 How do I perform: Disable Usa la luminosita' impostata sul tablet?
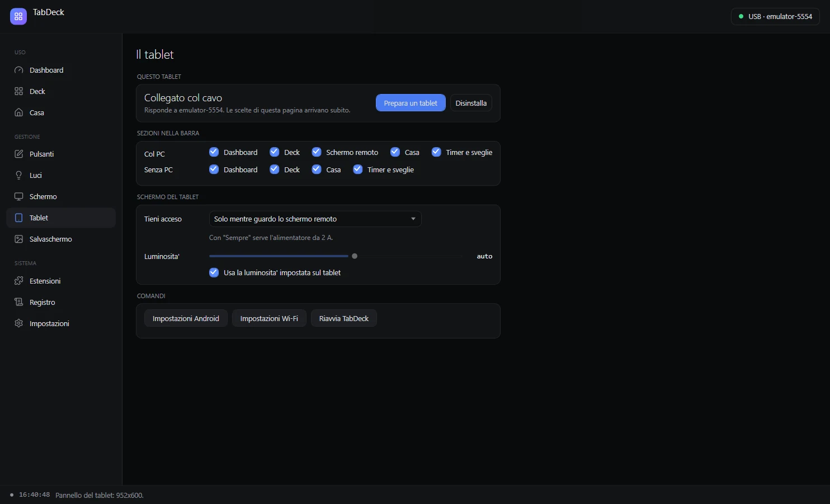214,272
